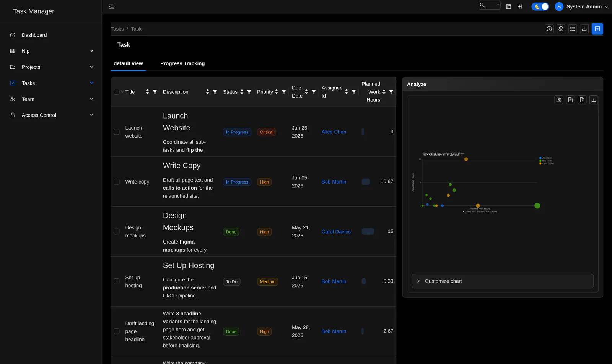The image size is (612, 364).
Task: Click the layout panel icon in top bar
Action: click(x=508, y=6)
